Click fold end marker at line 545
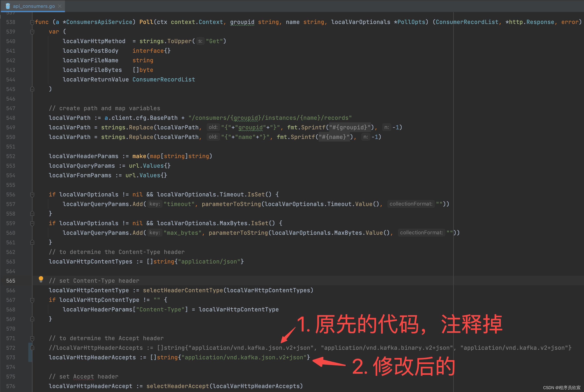The width and height of the screenshot is (584, 392). pos(32,89)
